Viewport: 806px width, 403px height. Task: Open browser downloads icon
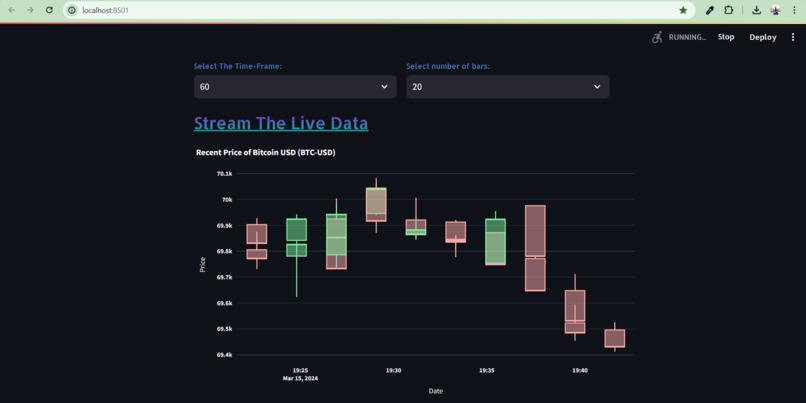(756, 10)
